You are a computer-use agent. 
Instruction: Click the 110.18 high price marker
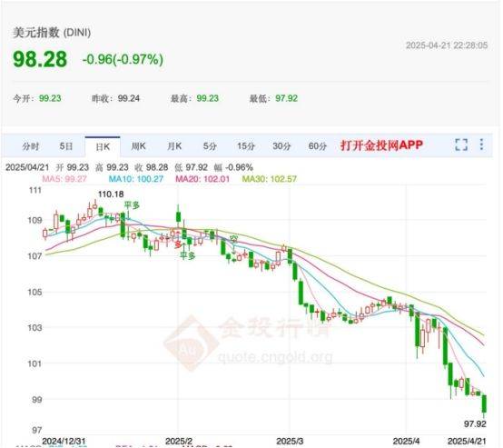click(x=111, y=194)
